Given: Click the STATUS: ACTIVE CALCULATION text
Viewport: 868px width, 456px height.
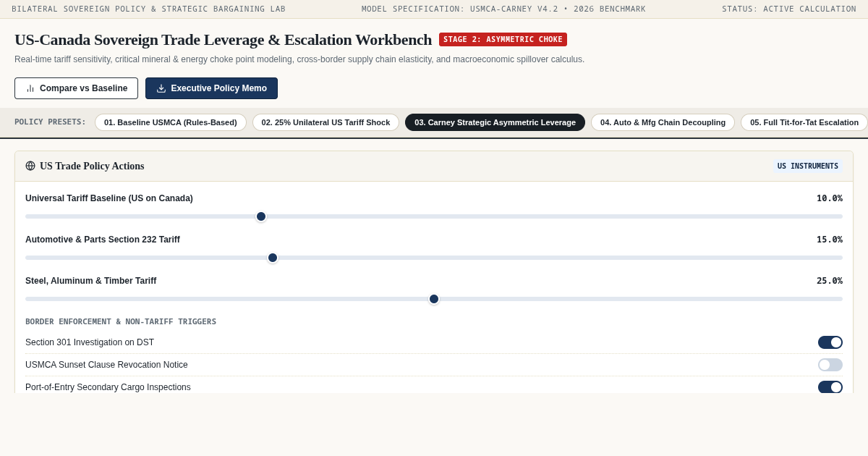Looking at the screenshot, I should 789,9.
